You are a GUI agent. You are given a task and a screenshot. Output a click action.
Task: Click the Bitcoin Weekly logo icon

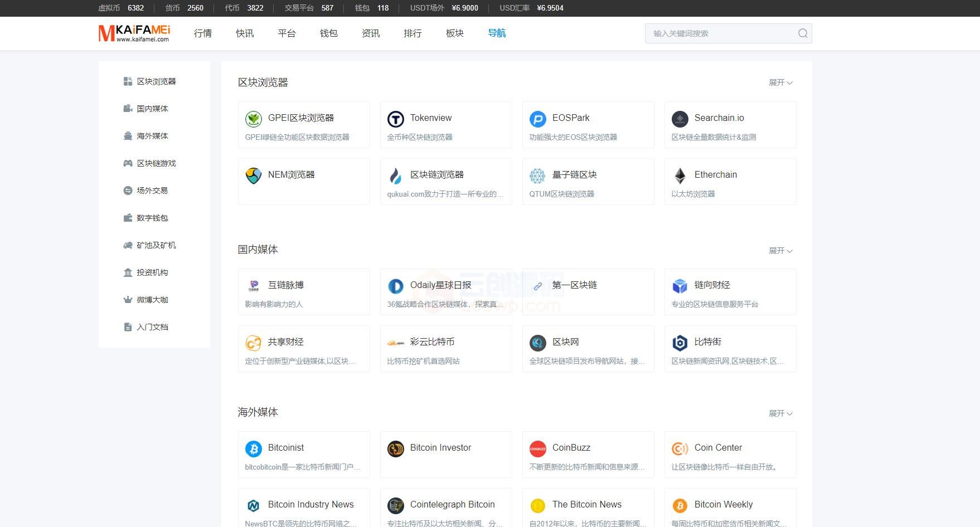[680, 505]
